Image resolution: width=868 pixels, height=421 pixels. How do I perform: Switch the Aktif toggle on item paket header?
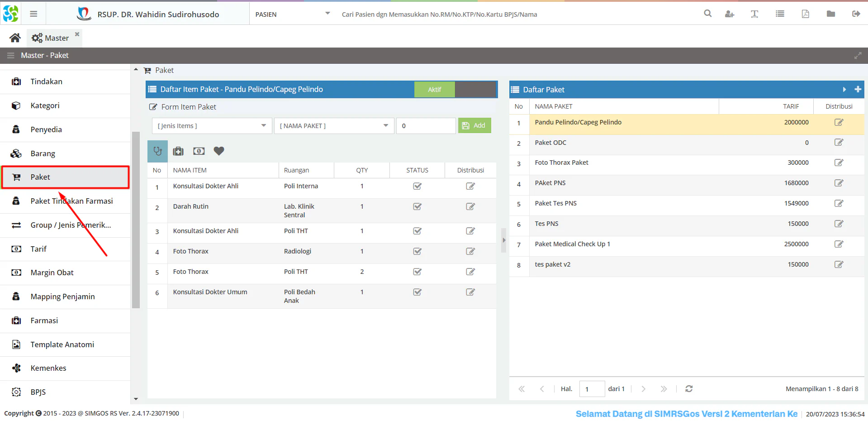coord(455,90)
